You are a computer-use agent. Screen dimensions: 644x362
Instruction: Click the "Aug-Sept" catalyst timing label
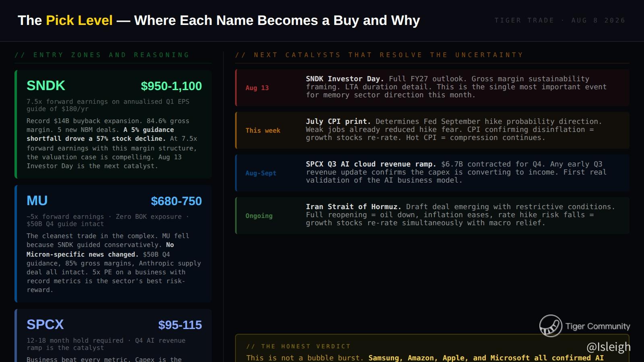click(x=261, y=173)
